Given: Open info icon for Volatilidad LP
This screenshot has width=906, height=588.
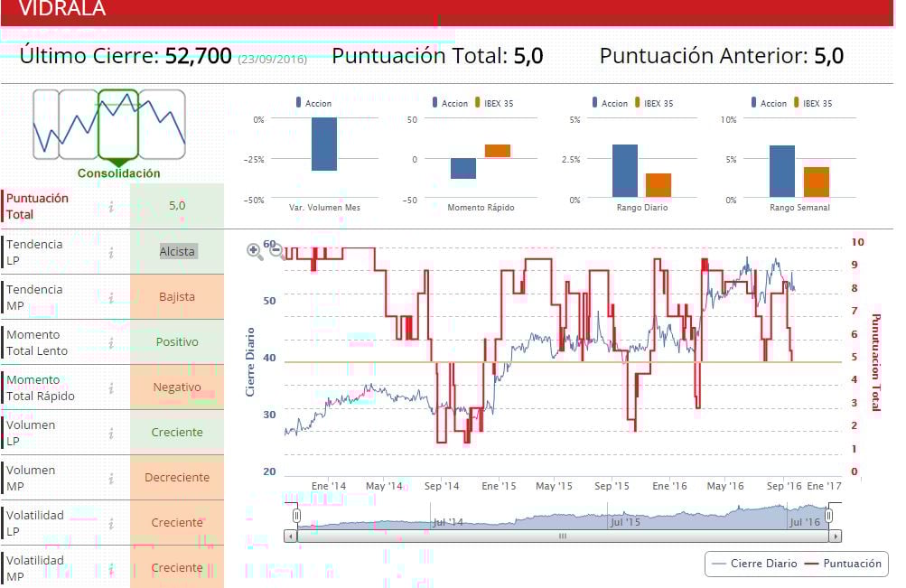Looking at the screenshot, I should [x=111, y=523].
